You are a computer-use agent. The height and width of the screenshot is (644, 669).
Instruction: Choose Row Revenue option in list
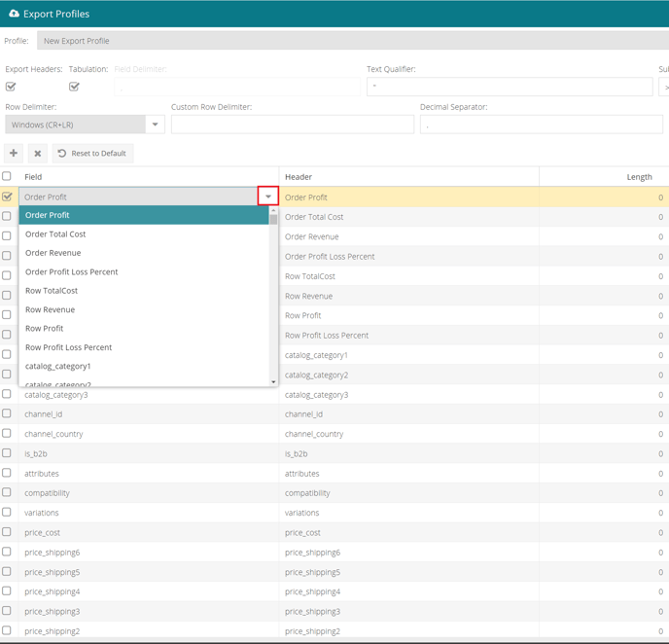[x=144, y=309]
